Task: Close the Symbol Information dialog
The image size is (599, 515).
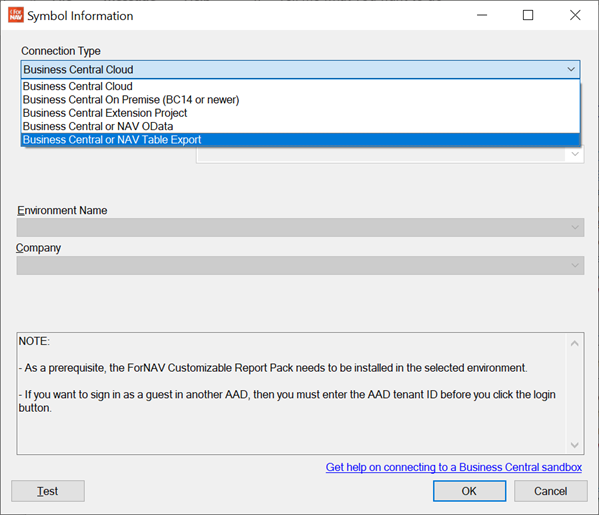Action: (x=575, y=15)
